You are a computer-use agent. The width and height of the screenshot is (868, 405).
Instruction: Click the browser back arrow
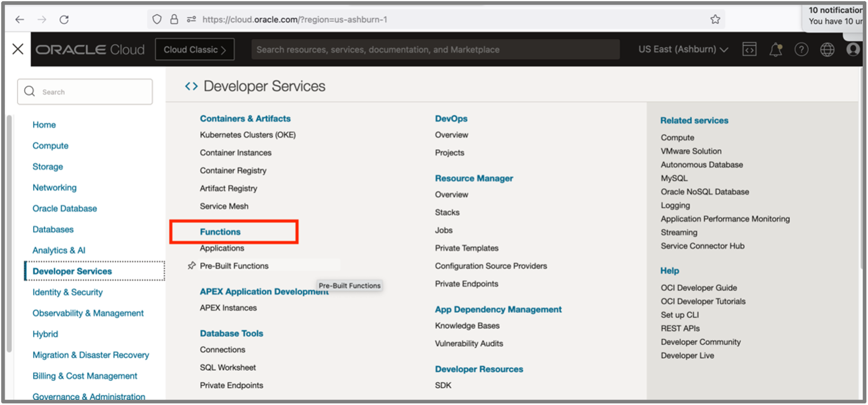coord(20,19)
